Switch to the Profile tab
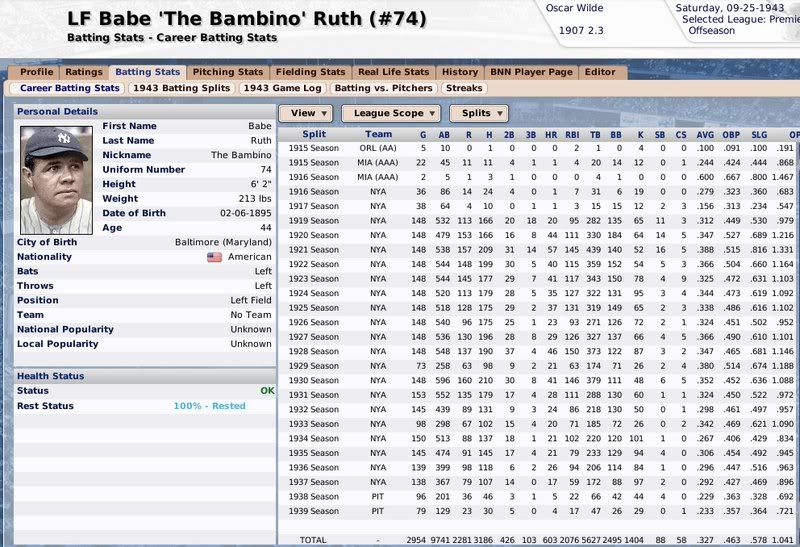The image size is (800, 547). click(37, 72)
